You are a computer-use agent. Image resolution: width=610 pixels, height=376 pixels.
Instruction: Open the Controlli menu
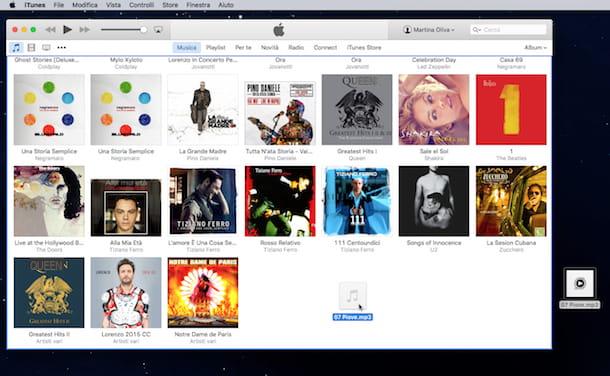point(141,5)
